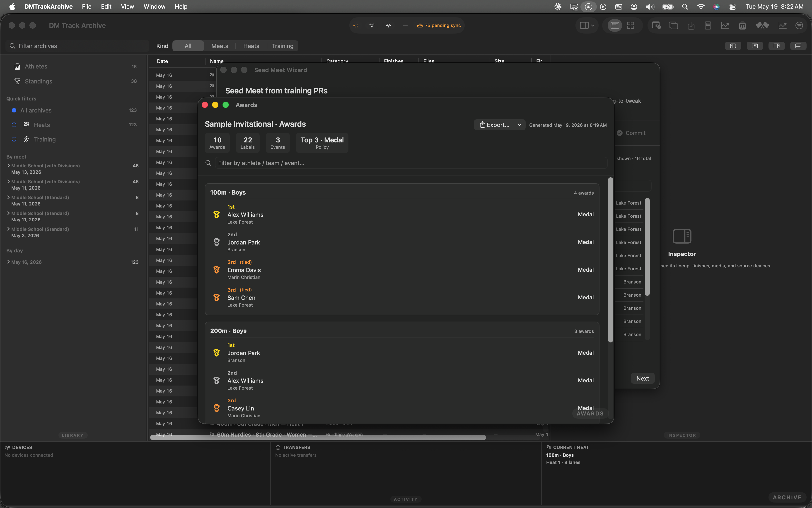The width and height of the screenshot is (812, 508).
Task: Select the All kind tab
Action: 188,46
